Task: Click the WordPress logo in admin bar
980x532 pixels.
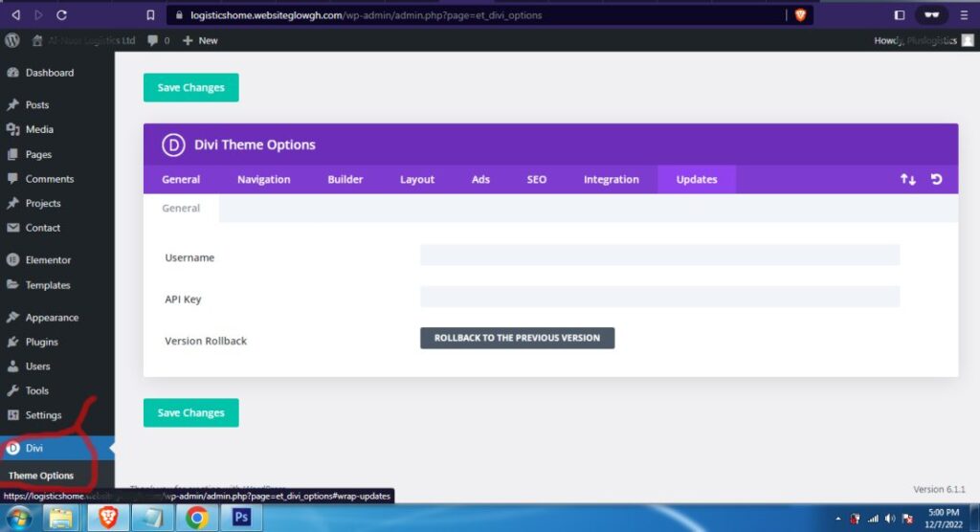Action: 12,40
